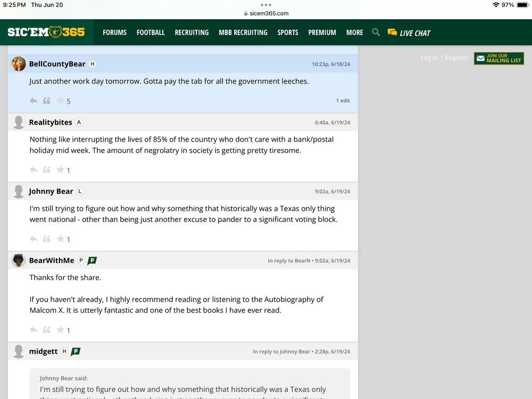Click the SicEm365 logo
Screen dimensions: 532x399
tap(46, 32)
